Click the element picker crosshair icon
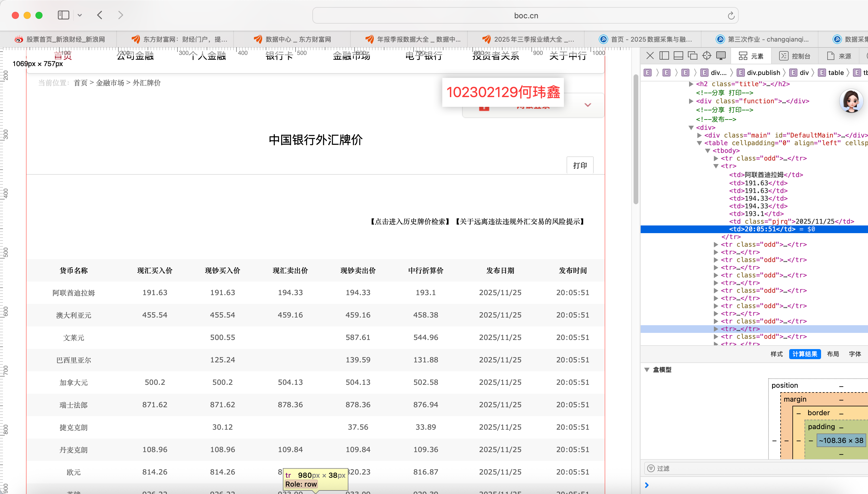This screenshot has height=494, width=868. (707, 56)
